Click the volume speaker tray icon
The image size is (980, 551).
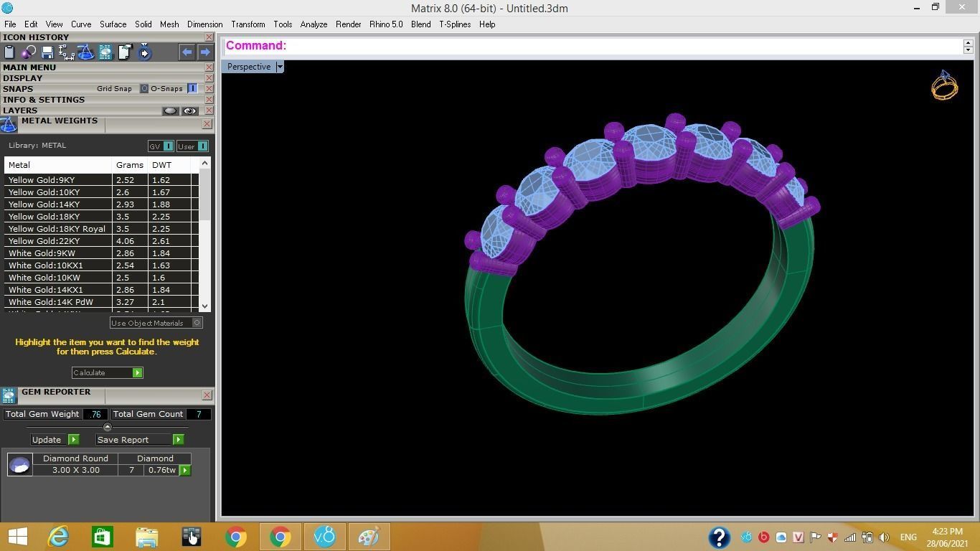(x=884, y=537)
